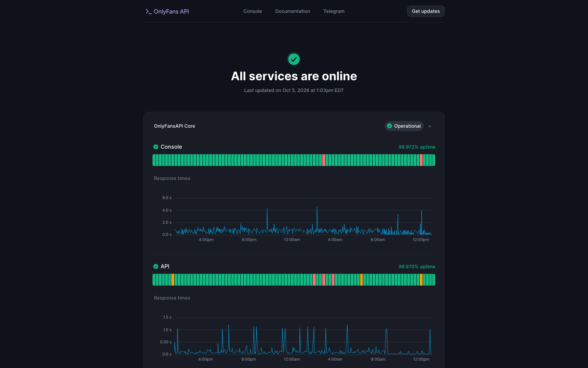Screen dimensions: 588x368
Task: Click the Get updates button
Action: pos(426,11)
